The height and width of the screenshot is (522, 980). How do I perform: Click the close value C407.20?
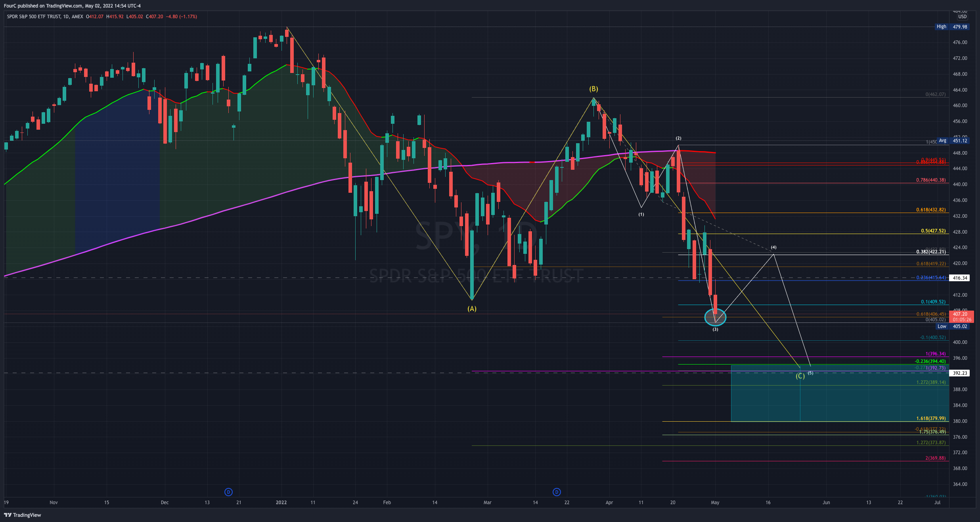click(x=155, y=17)
